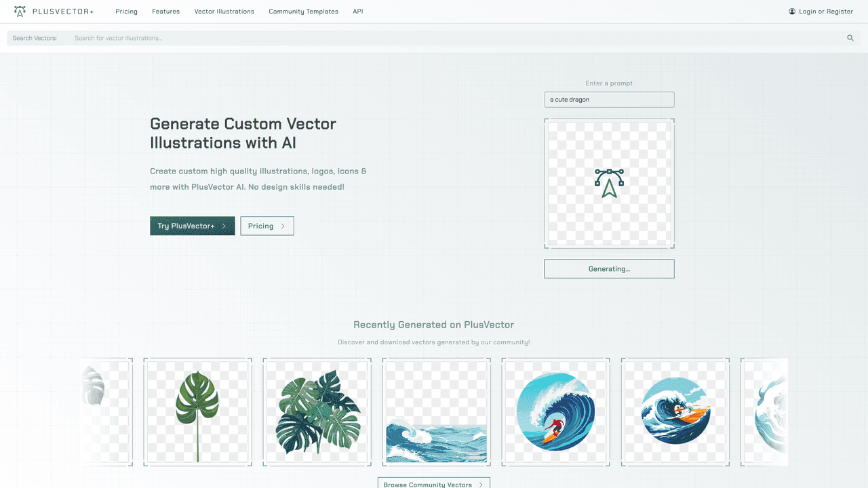Click the PlusVector+ logo icon

coord(20,12)
